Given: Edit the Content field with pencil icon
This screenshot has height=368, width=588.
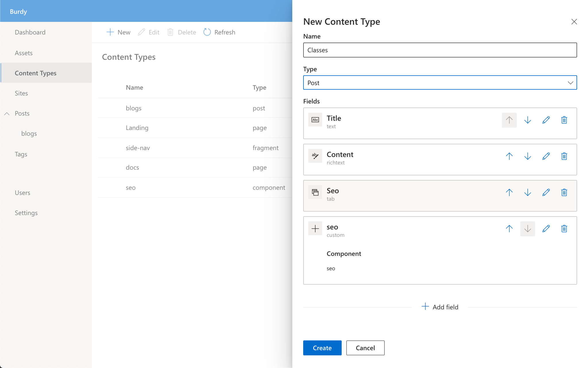Looking at the screenshot, I should coord(546,156).
